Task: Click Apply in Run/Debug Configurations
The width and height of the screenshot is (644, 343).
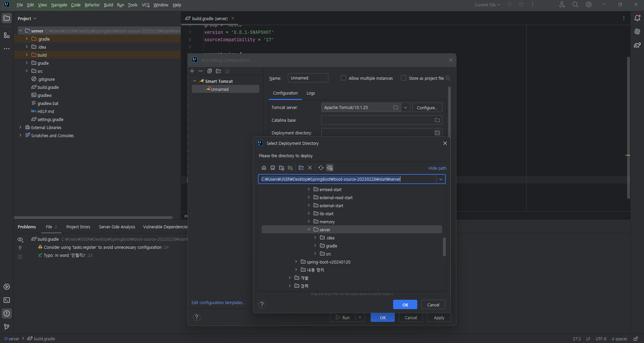Action: (x=439, y=318)
